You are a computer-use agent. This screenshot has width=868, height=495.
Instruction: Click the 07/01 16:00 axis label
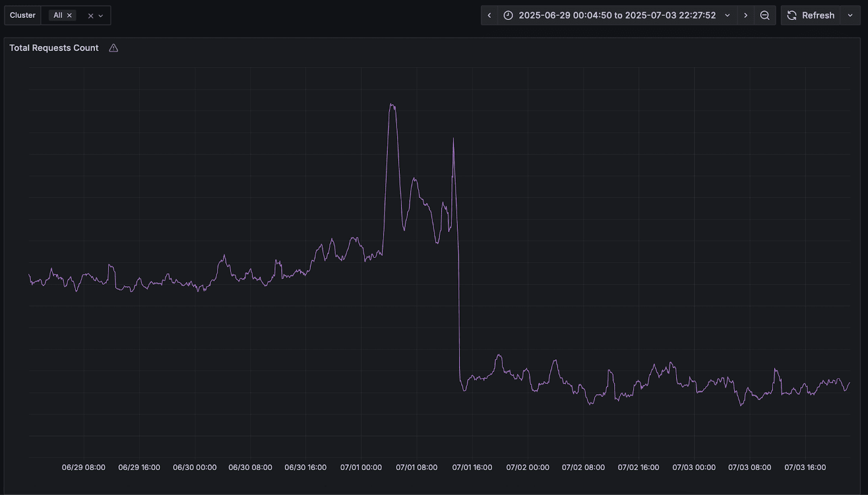(471, 467)
